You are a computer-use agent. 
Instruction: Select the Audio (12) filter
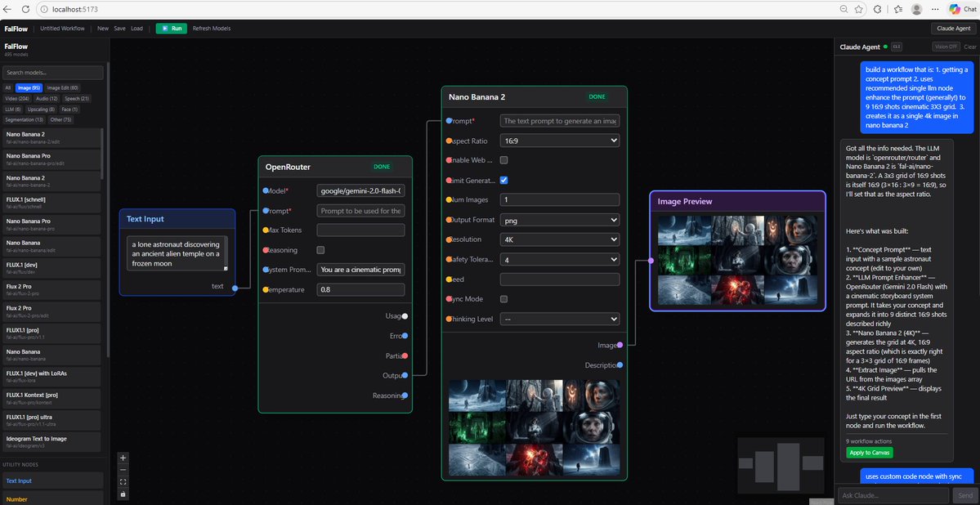(x=47, y=99)
